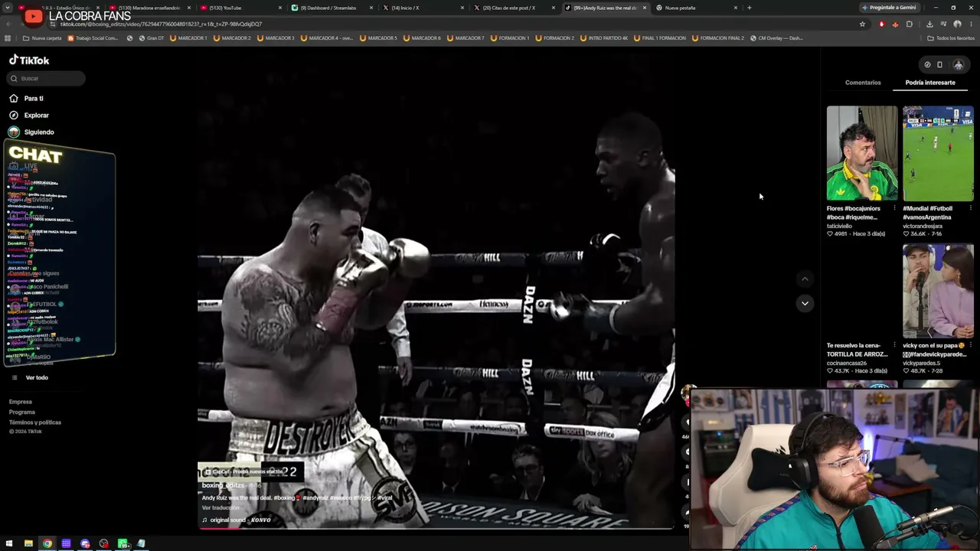Viewport: 980px width, 551px height.
Task: Go to the next video with down arrow
Action: [805, 303]
